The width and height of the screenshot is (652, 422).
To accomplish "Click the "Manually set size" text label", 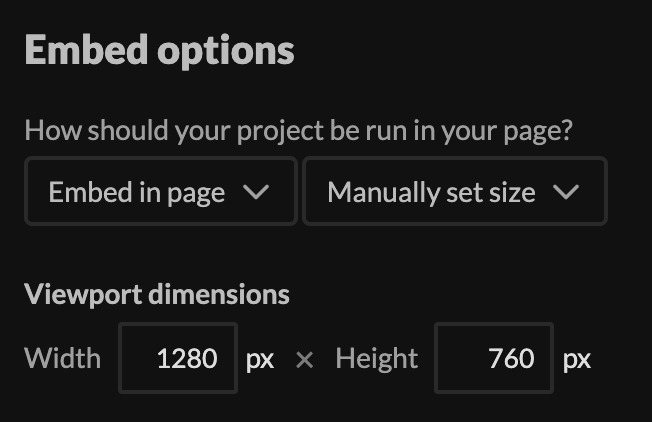I will tap(431, 192).
